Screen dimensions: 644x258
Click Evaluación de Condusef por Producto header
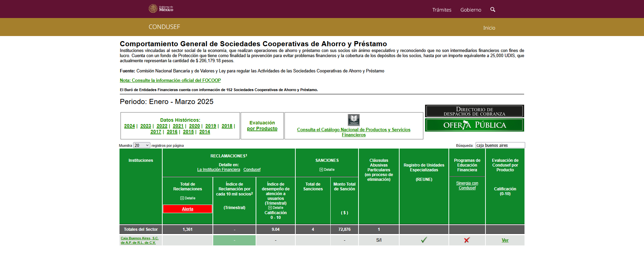[505, 165]
